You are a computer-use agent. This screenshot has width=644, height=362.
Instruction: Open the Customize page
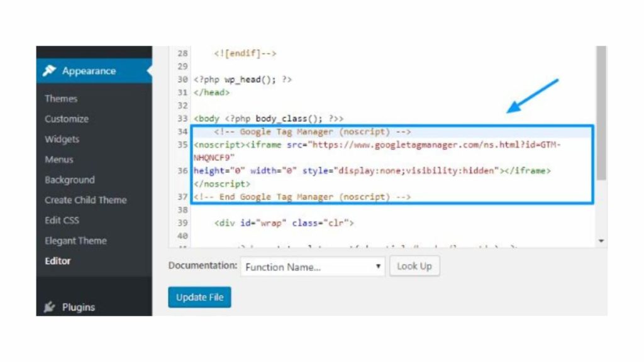coord(67,119)
